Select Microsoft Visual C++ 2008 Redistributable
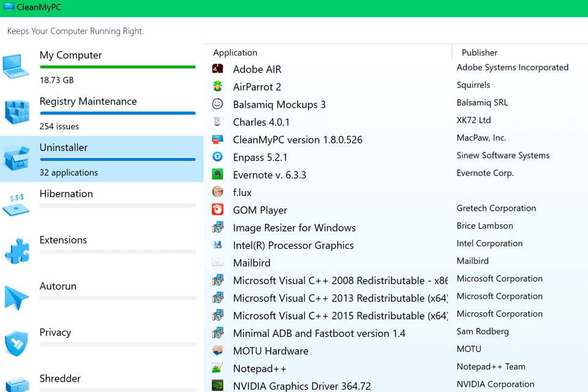The image size is (588, 392). point(340,281)
